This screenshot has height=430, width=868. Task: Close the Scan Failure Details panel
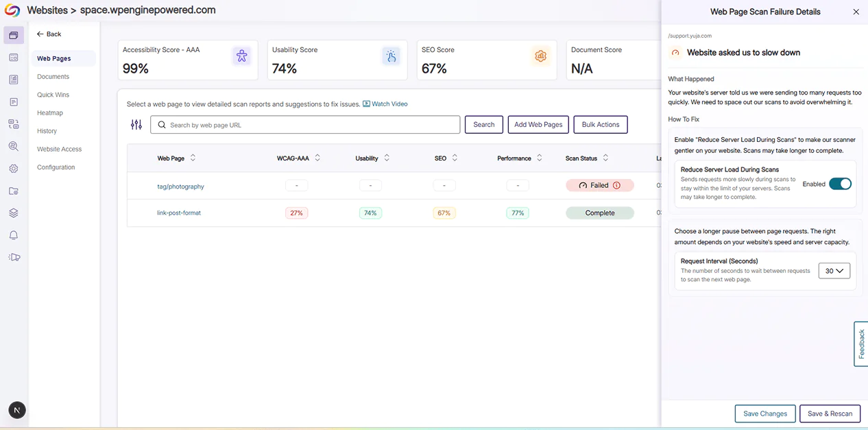pyautogui.click(x=856, y=12)
